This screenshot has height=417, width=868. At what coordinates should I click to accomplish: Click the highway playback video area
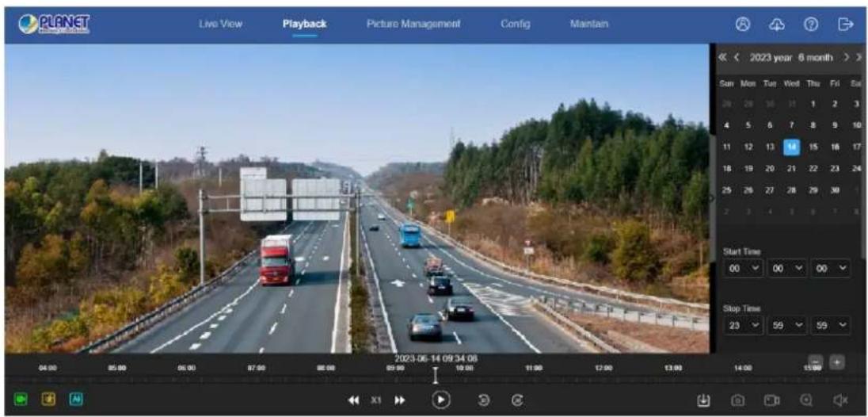(357, 198)
